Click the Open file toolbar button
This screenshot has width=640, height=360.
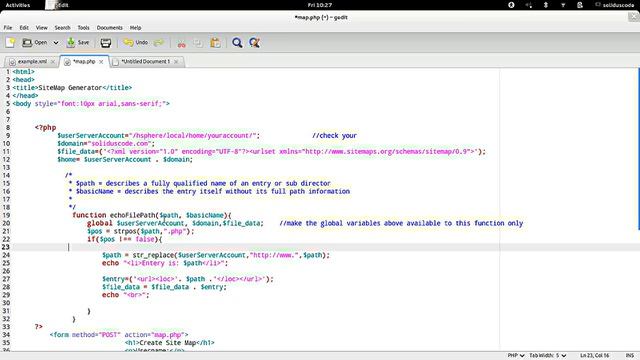pos(34,42)
